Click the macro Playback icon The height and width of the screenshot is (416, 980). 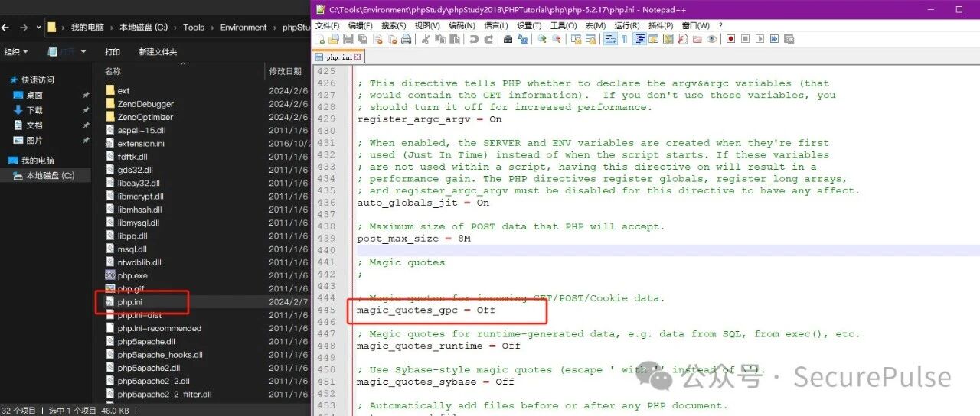759,39
